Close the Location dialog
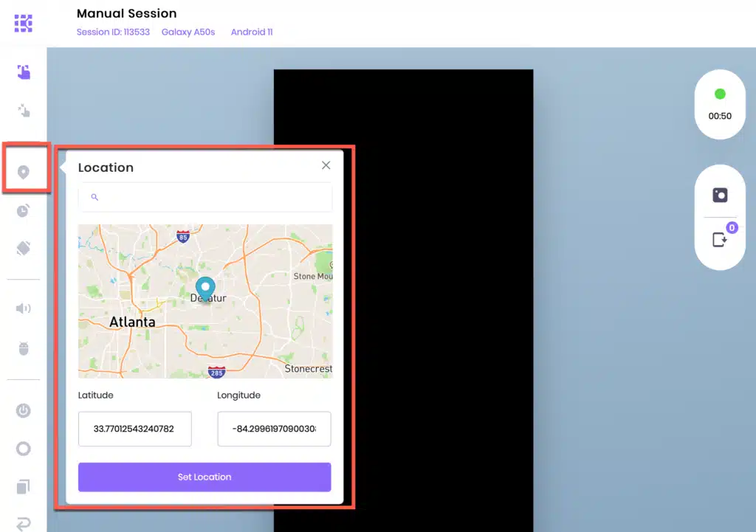 [x=326, y=165]
